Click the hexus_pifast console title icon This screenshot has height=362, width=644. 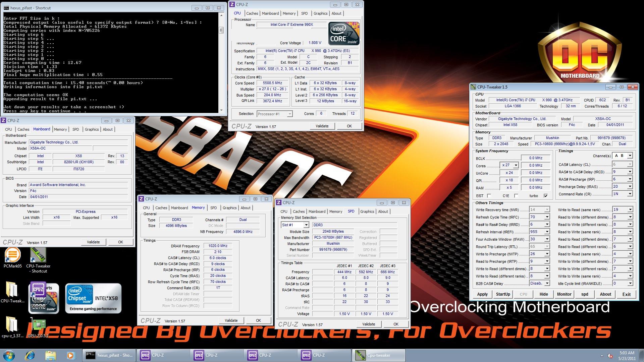pyautogui.click(x=6, y=8)
